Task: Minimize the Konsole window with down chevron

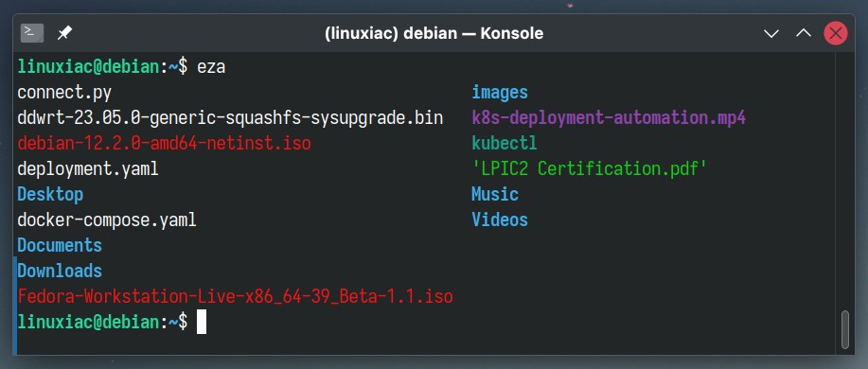Action: tap(771, 34)
